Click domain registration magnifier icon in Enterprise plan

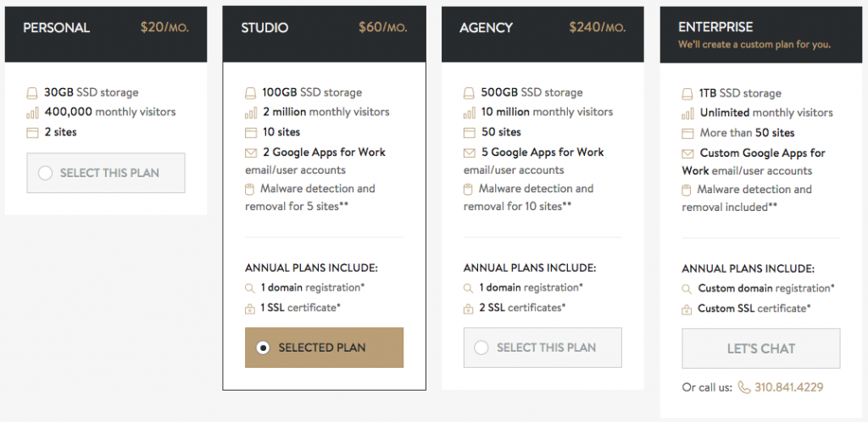pos(687,289)
